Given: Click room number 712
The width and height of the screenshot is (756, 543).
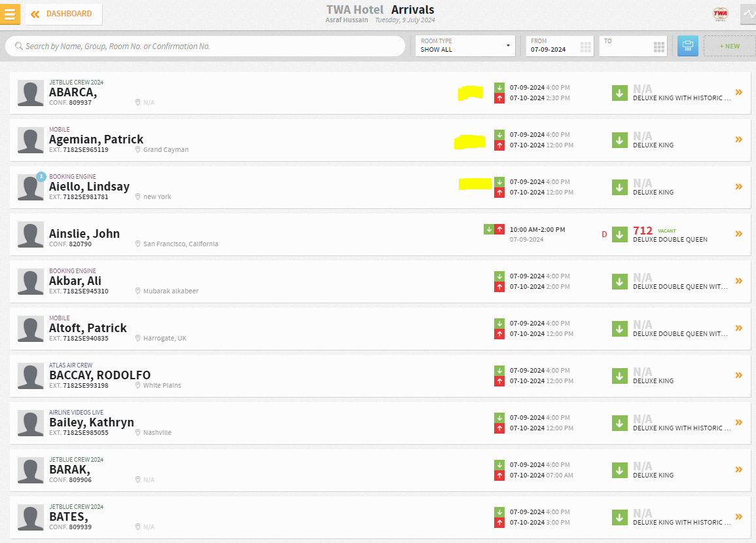Looking at the screenshot, I should (643, 231).
